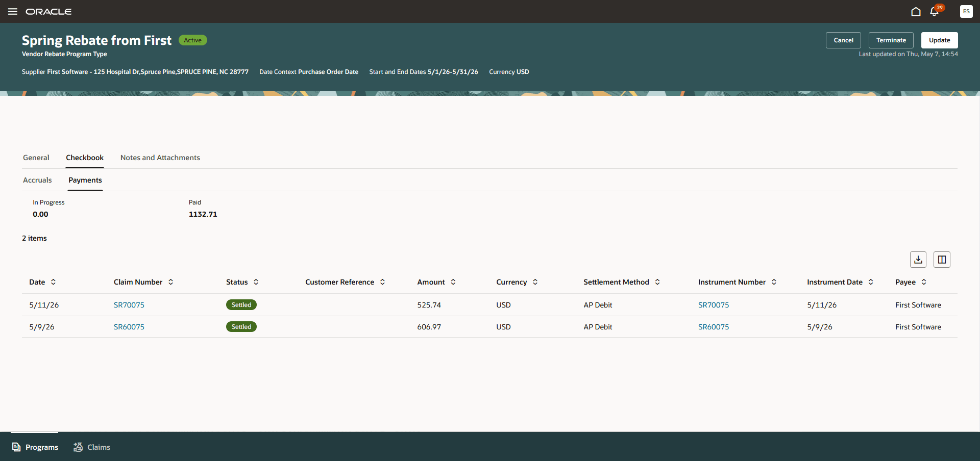Click Settled badge in the 5/9/26 row
The width and height of the screenshot is (980, 461).
click(241, 327)
